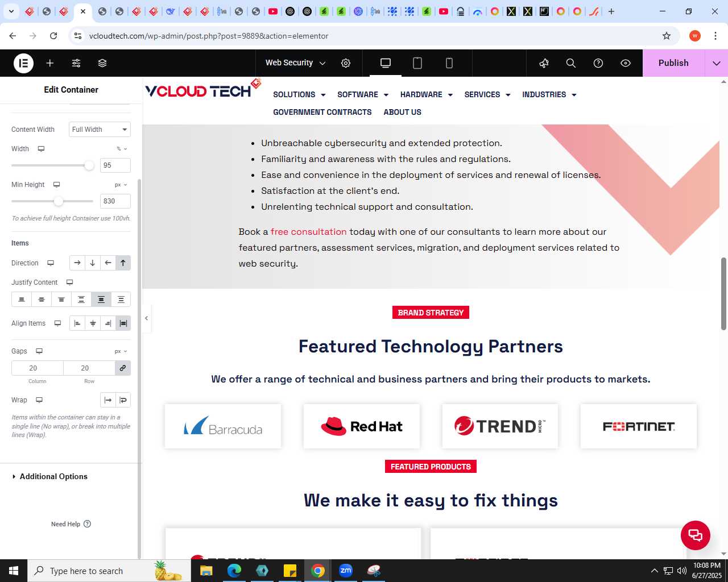Open the INDUSTRIES menu
Image resolution: width=728 pixels, height=582 pixels.
pyautogui.click(x=549, y=94)
